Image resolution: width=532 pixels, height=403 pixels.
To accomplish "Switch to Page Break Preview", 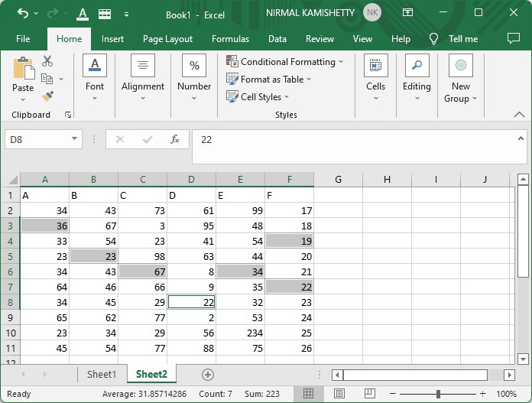I will (x=369, y=394).
